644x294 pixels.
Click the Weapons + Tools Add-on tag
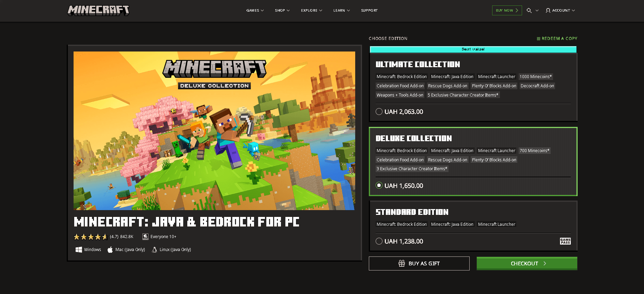(400, 95)
